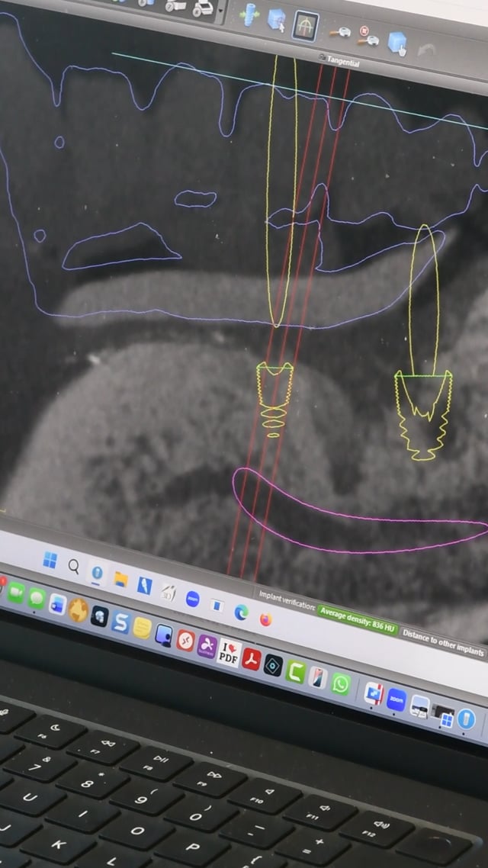Open the blue Zoom icon in Mac dock
Image resolution: width=488 pixels, height=868 pixels.
(x=396, y=700)
